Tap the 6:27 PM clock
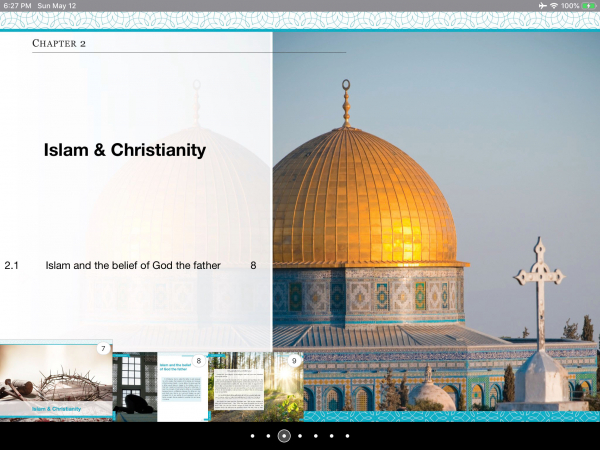Viewport: 600px width, 450px height. click(18, 6)
